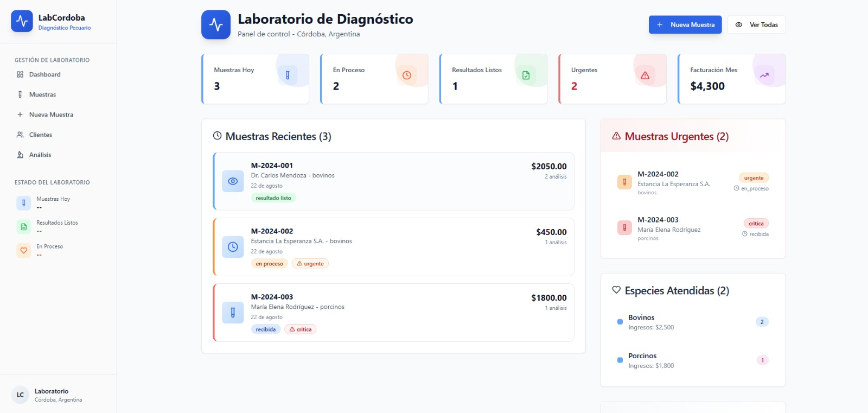Click the $450.00 amount of M-2024-002

[x=551, y=232]
